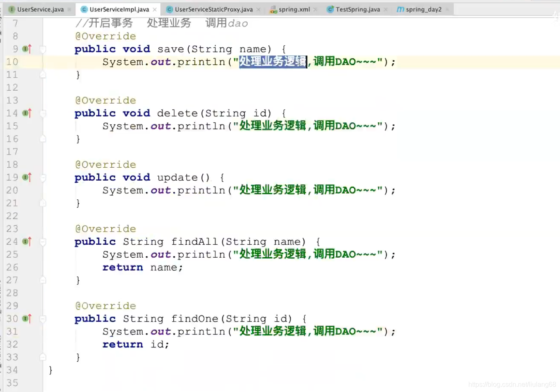560x392 pixels.
Task: Click the update method name on line 19
Action: [x=177, y=177]
